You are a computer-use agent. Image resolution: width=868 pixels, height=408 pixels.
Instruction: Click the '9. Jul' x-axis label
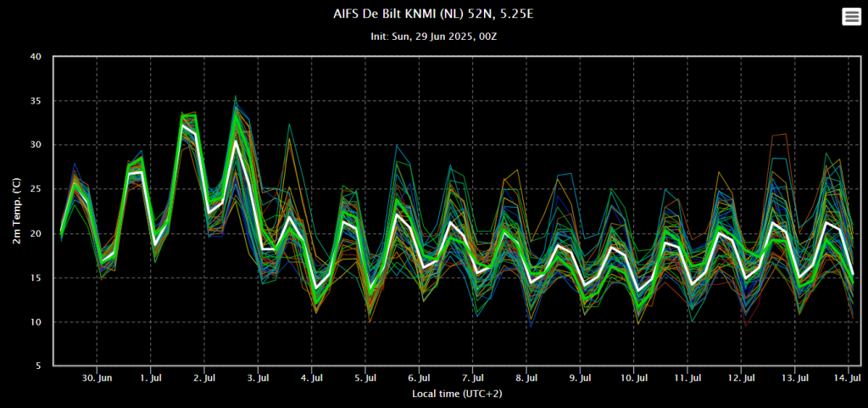(580, 378)
